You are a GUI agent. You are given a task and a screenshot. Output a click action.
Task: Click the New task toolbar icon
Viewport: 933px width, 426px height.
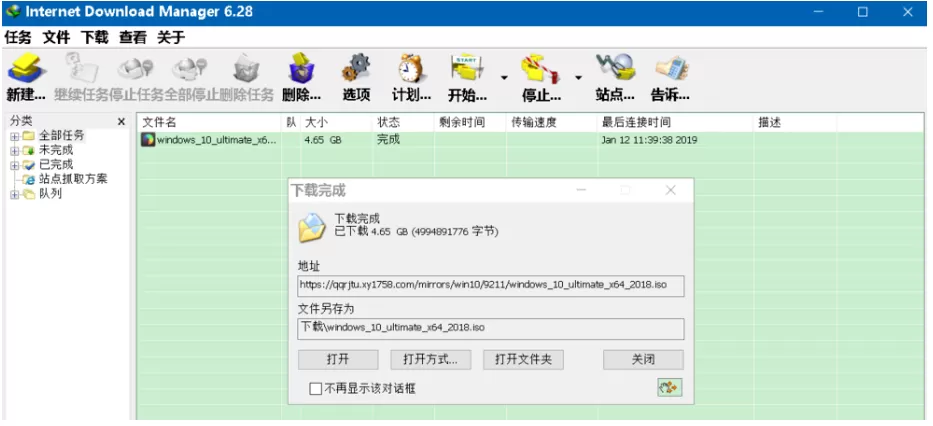point(25,68)
